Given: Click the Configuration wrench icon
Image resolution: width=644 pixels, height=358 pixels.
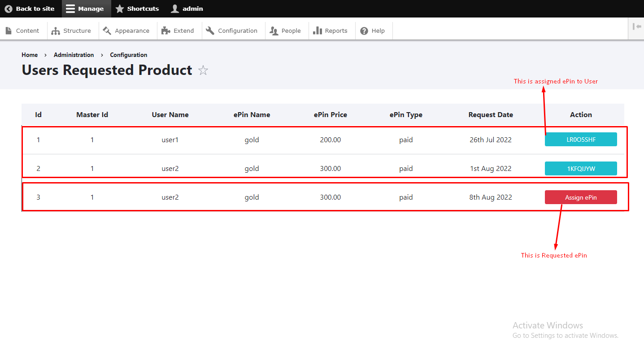Looking at the screenshot, I should click(210, 31).
